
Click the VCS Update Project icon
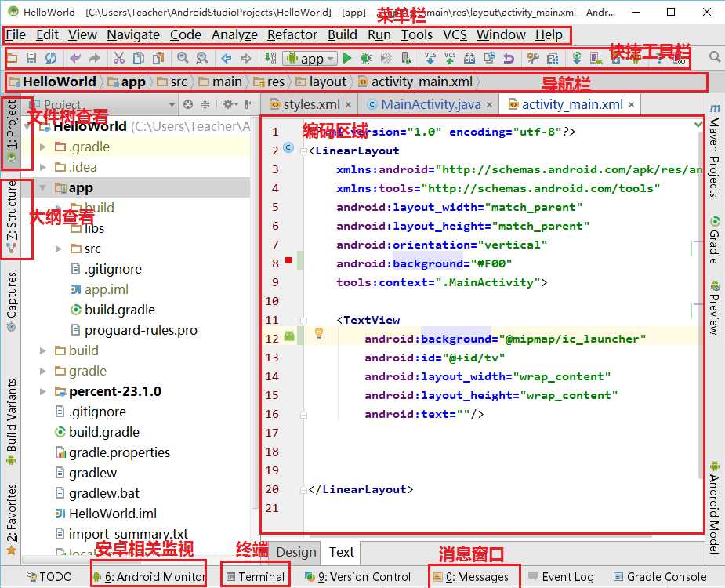point(430,58)
